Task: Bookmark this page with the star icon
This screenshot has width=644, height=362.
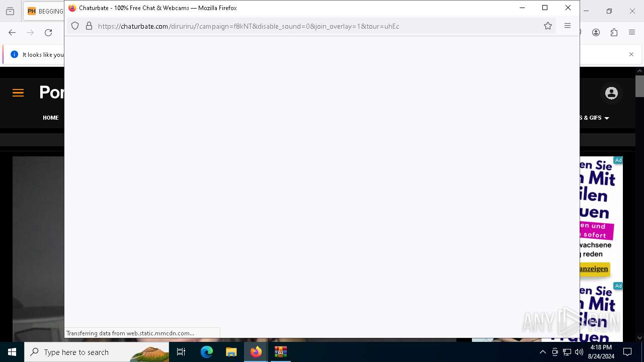Action: [548, 26]
